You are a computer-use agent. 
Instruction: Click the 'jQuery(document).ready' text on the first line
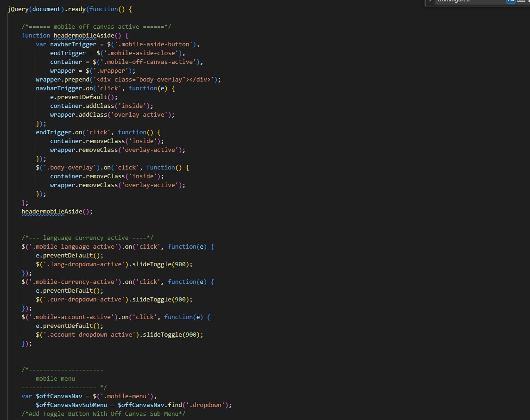click(x=47, y=9)
